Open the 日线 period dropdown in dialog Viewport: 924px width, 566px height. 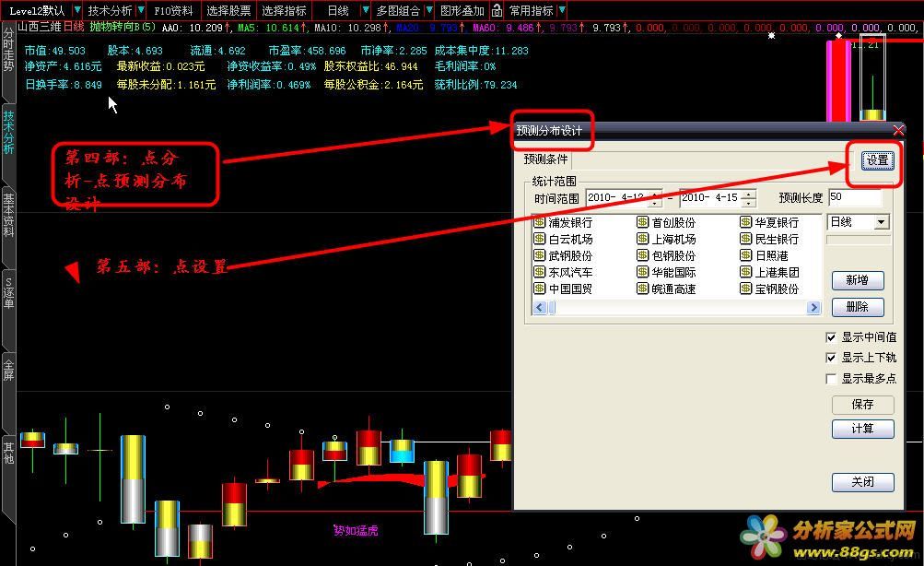tap(881, 222)
